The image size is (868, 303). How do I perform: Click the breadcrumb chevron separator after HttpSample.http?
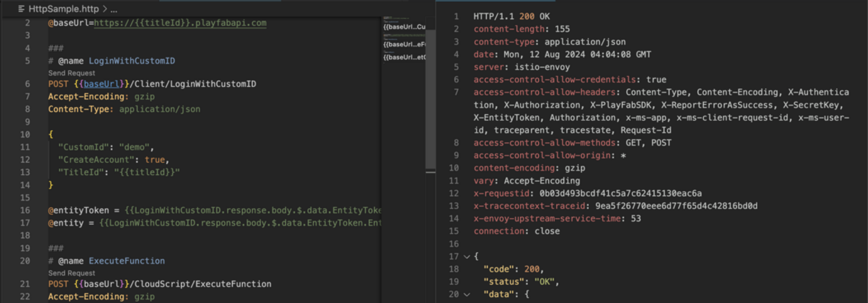[103, 9]
